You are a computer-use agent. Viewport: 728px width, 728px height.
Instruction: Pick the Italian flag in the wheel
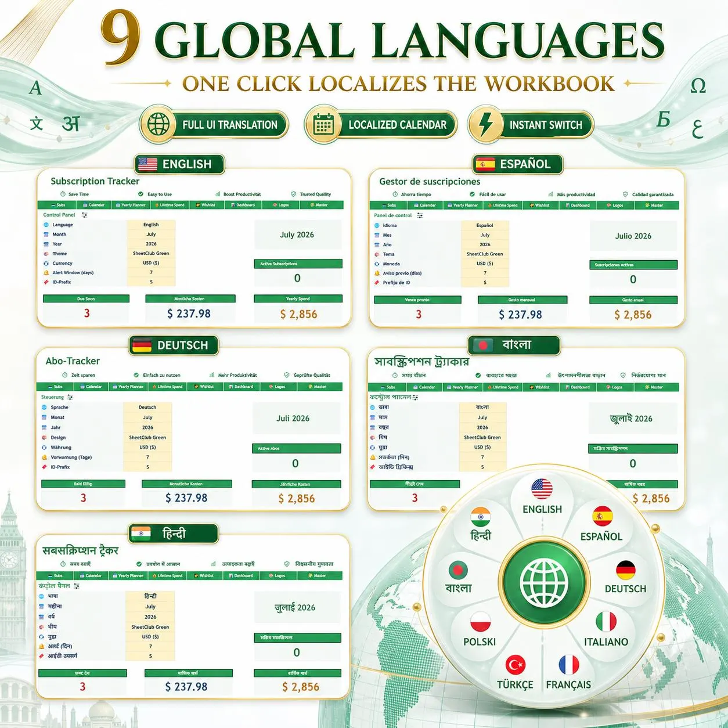point(606,622)
